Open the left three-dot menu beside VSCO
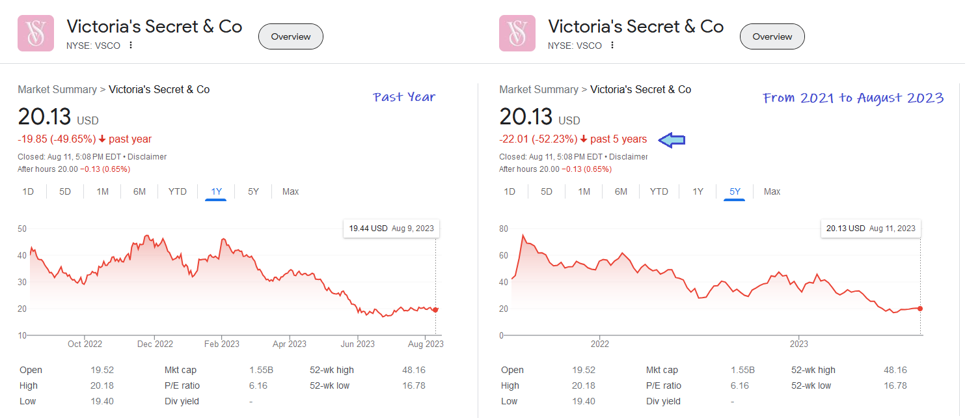 coord(131,46)
